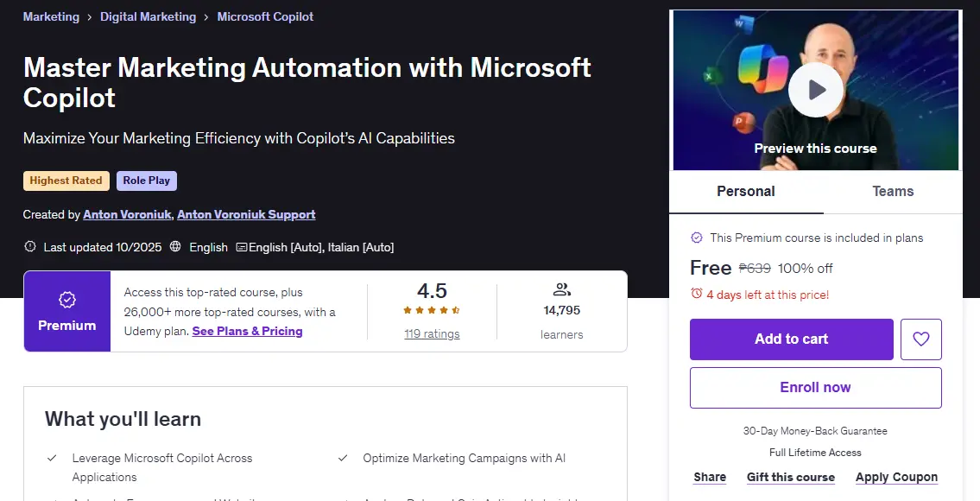Image resolution: width=980 pixels, height=501 pixels.
Task: Click the Leverage Microsoft Copilot Across Applications item
Action: click(x=161, y=467)
